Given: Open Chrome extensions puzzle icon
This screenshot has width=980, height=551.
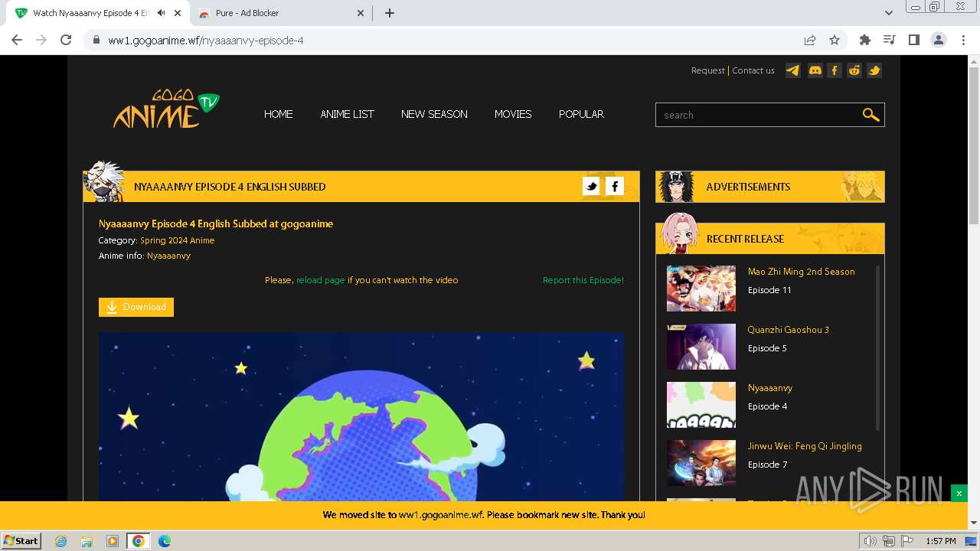Looking at the screenshot, I should click(865, 40).
